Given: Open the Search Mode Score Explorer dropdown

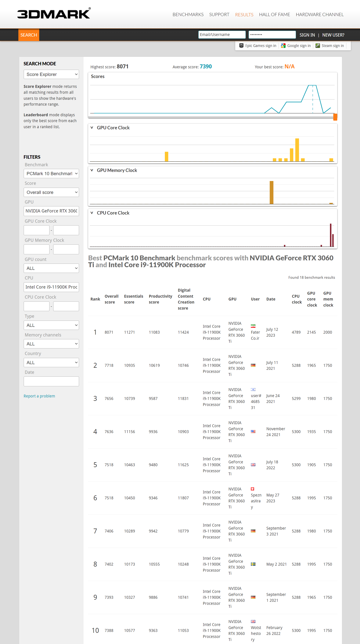Looking at the screenshot, I should 51,74.
